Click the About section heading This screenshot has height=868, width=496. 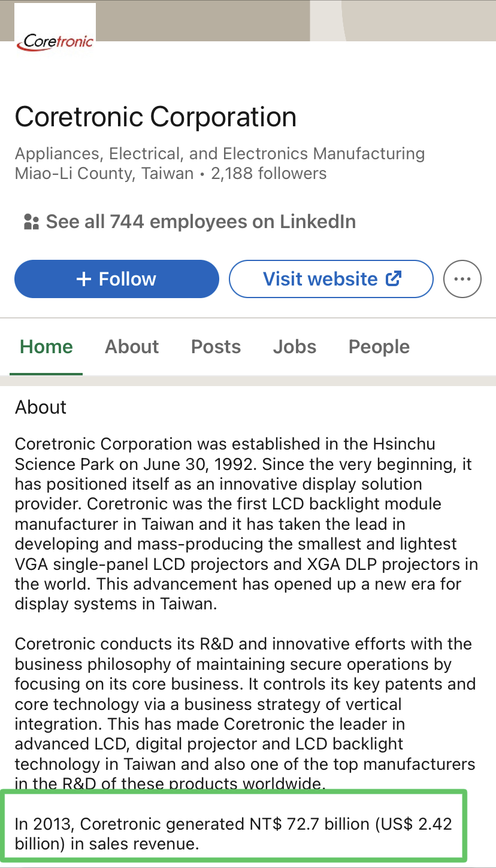coord(41,407)
